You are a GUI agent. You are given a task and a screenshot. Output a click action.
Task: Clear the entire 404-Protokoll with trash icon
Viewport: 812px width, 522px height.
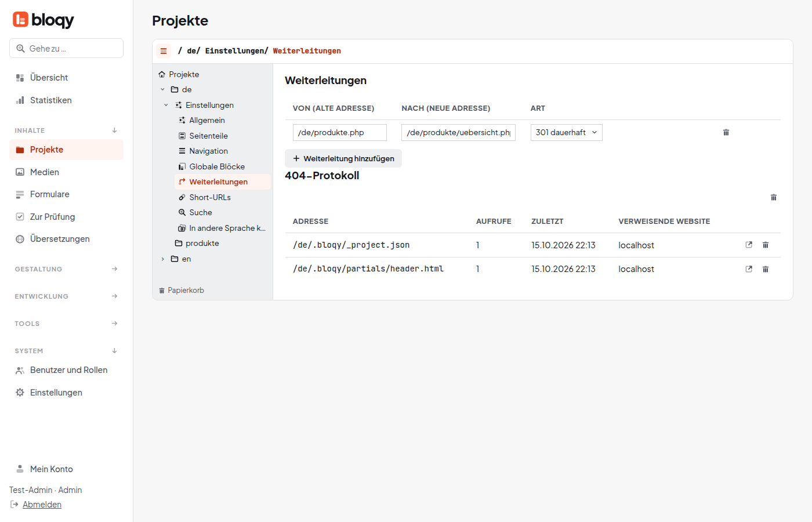tap(773, 197)
